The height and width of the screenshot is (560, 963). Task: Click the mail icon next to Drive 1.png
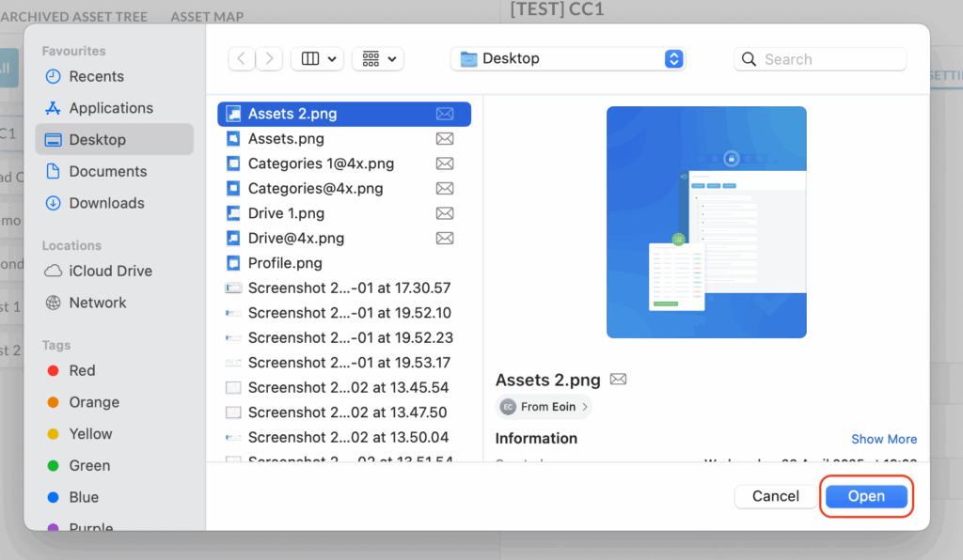[445, 213]
